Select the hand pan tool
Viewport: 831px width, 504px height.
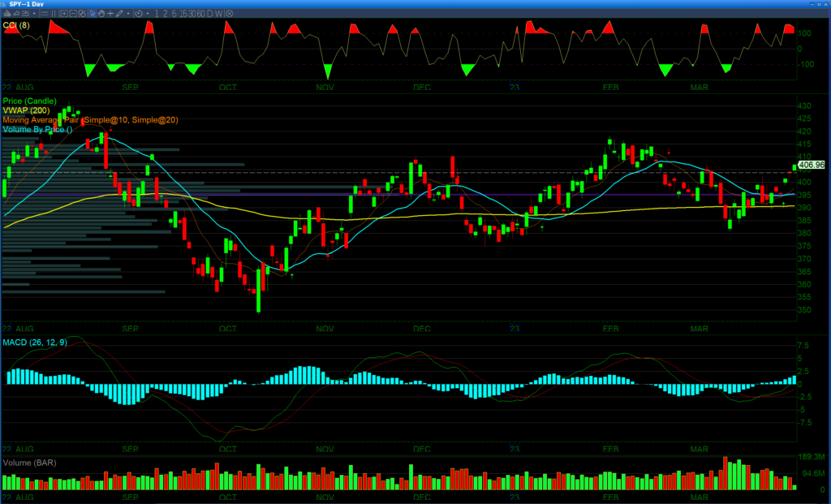coord(101,14)
